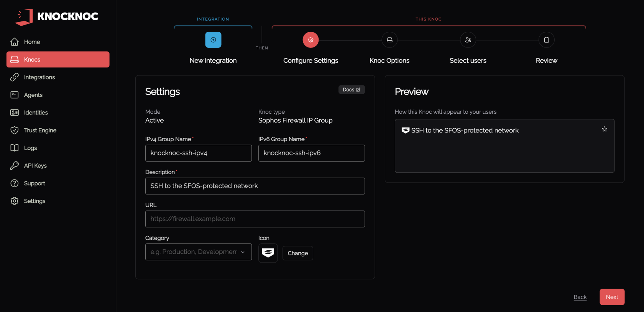Screen dimensions: 644x312
Task: Click the Identities card icon
Action: 15,113
